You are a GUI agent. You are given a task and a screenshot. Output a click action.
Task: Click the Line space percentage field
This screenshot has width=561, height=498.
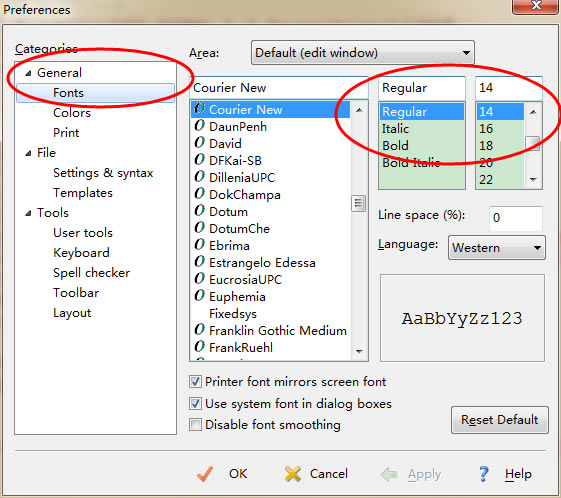515,218
